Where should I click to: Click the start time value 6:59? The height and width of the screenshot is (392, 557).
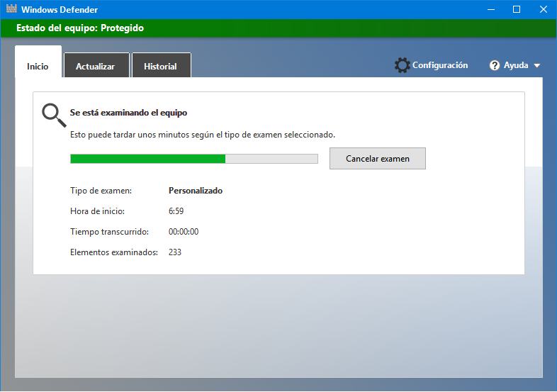pyautogui.click(x=176, y=211)
